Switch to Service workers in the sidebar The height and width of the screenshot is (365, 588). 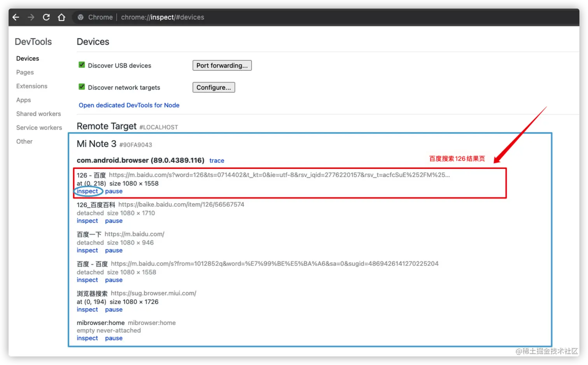click(39, 128)
